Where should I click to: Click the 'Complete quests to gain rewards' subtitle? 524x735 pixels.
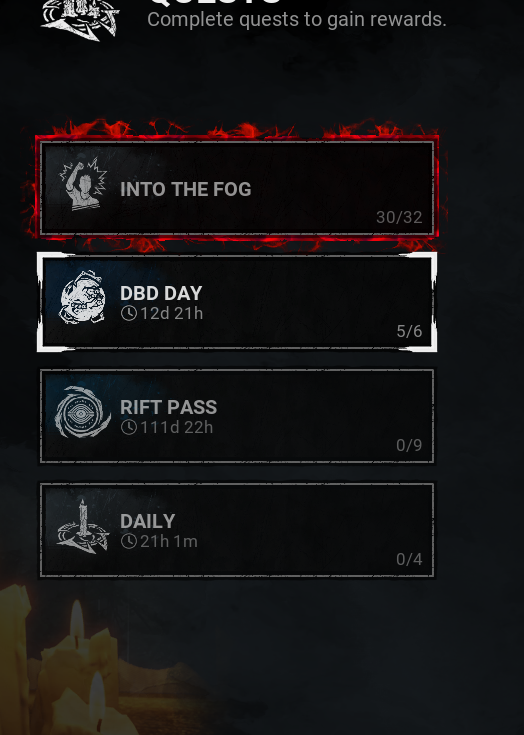[297, 20]
